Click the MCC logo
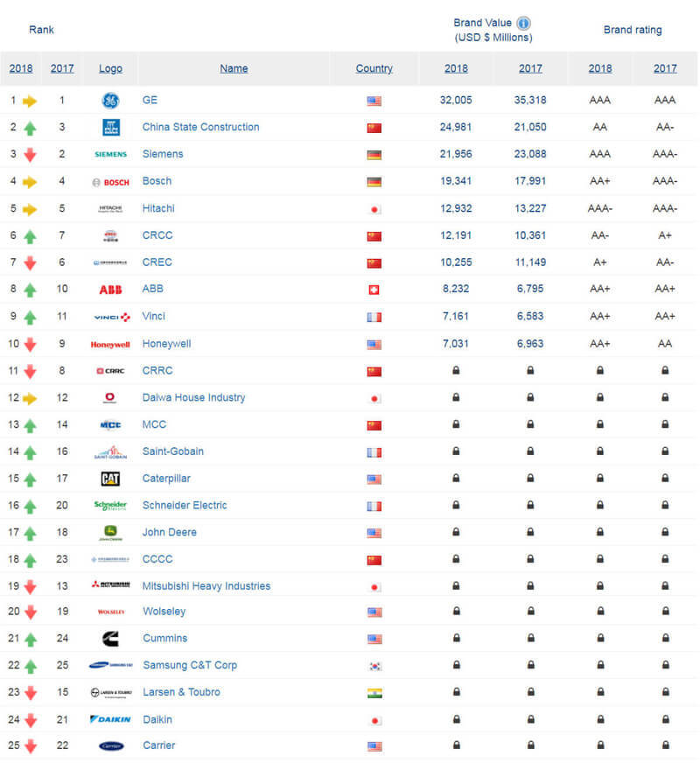This screenshot has height=763, width=700. (x=110, y=424)
